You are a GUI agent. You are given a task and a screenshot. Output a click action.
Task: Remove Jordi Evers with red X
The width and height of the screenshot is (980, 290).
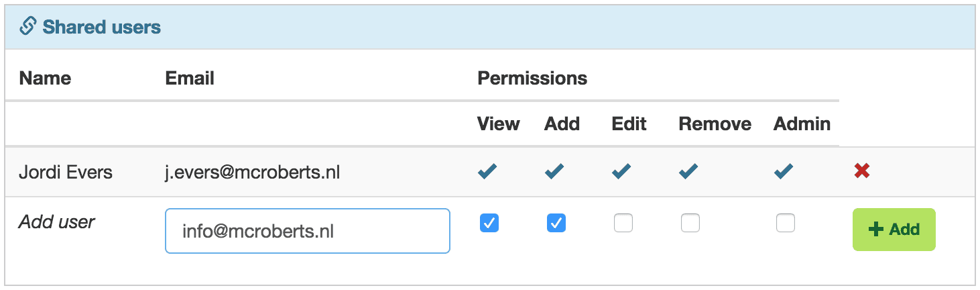click(x=862, y=171)
